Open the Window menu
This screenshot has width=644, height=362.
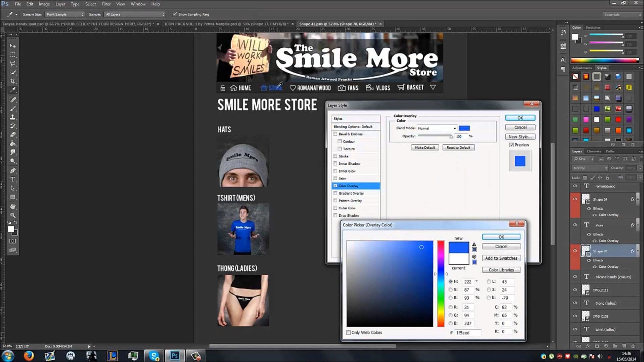click(x=138, y=4)
